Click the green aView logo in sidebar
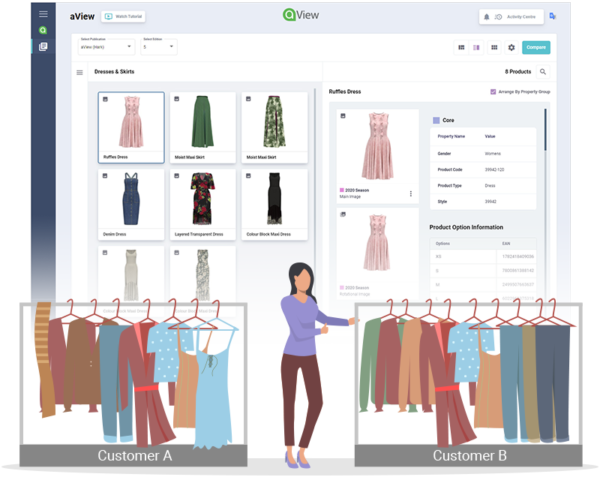600x477 pixels. point(43,30)
